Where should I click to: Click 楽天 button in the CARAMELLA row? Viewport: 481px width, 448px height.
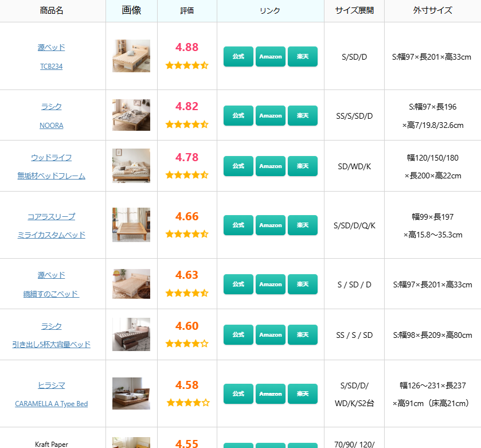point(303,394)
